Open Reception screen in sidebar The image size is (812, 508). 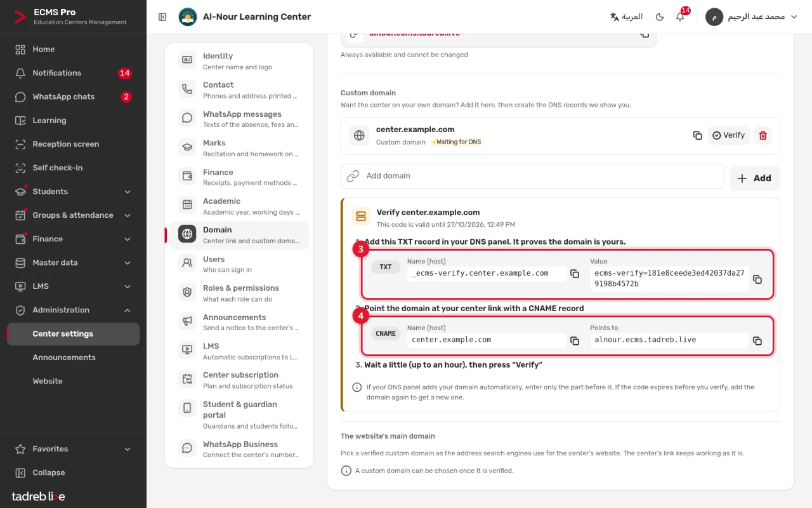pyautogui.click(x=73, y=144)
